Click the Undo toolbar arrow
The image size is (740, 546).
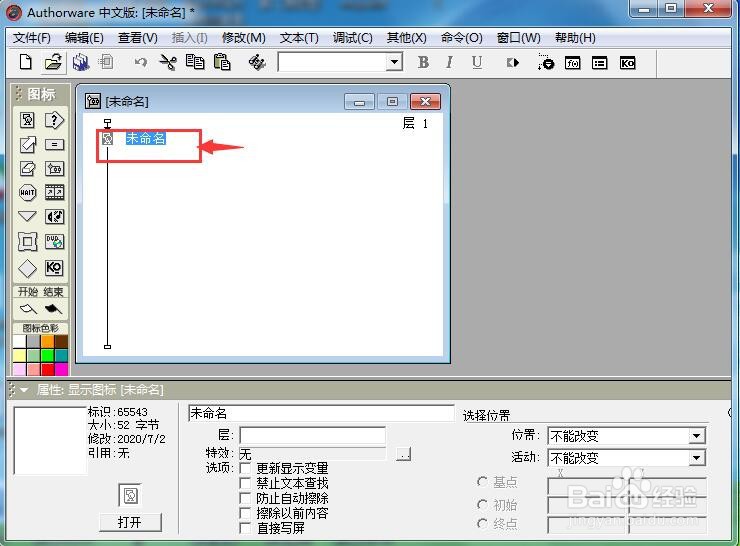pos(140,62)
